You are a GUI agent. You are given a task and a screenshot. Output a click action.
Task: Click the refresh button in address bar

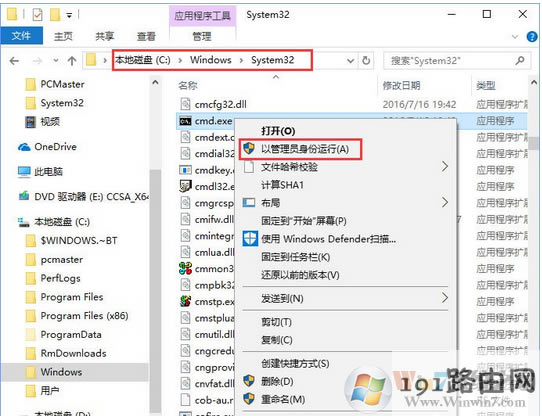tap(366, 61)
